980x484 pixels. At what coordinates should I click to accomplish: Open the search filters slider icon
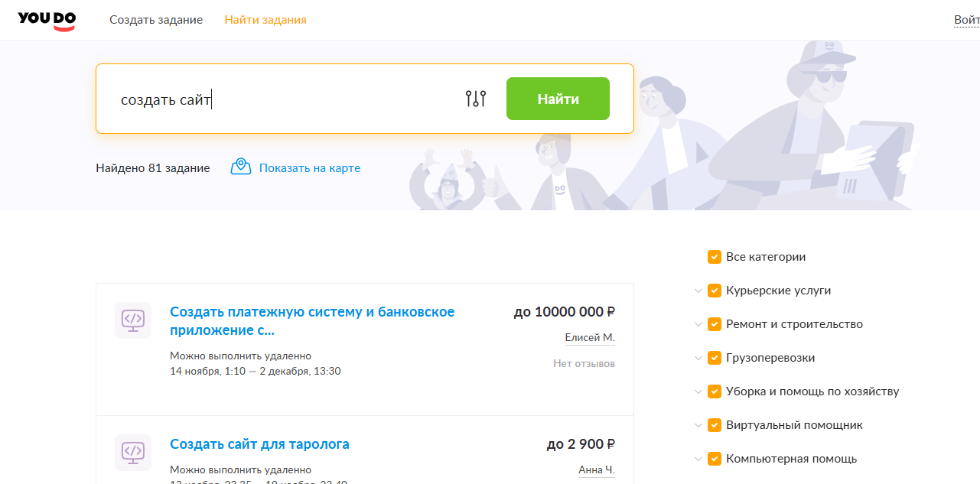(476, 99)
